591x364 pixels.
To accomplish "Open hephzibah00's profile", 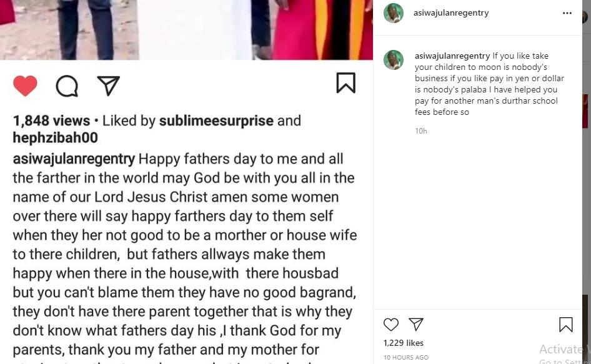I will pos(55,138).
